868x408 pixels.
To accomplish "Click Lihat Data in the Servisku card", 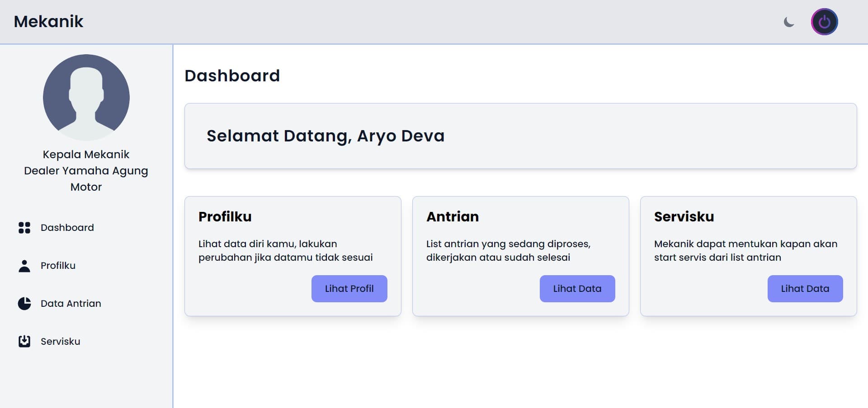I will click(805, 289).
